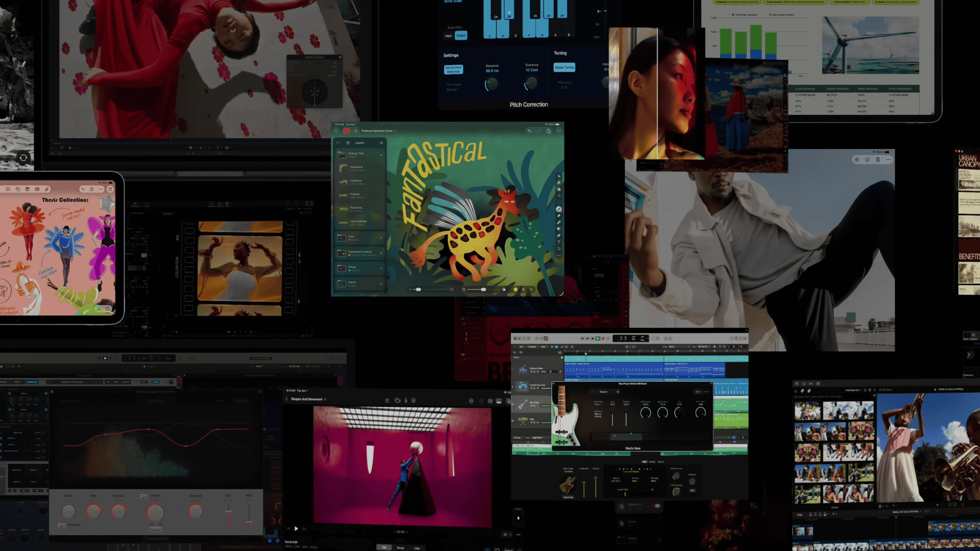Open layer options sliders icon beside Layers
The image size is (980, 551).
point(348,143)
